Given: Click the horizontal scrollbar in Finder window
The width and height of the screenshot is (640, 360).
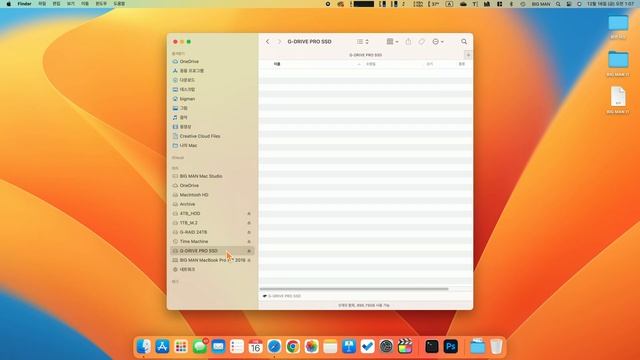Looking at the screenshot, I should click(x=354, y=289).
